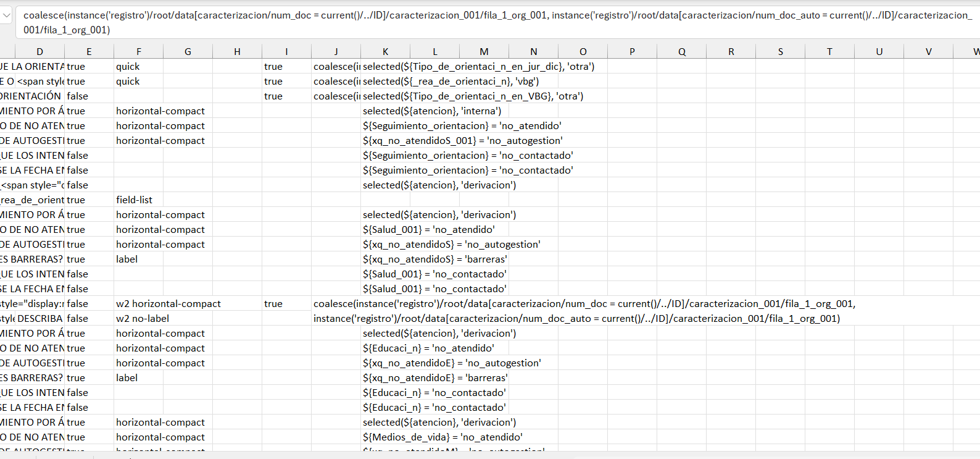Select 'quick' cell in Tipo_de_orientaci_n_en_jur_dic row
This screenshot has width=980, height=459.
(x=138, y=66)
